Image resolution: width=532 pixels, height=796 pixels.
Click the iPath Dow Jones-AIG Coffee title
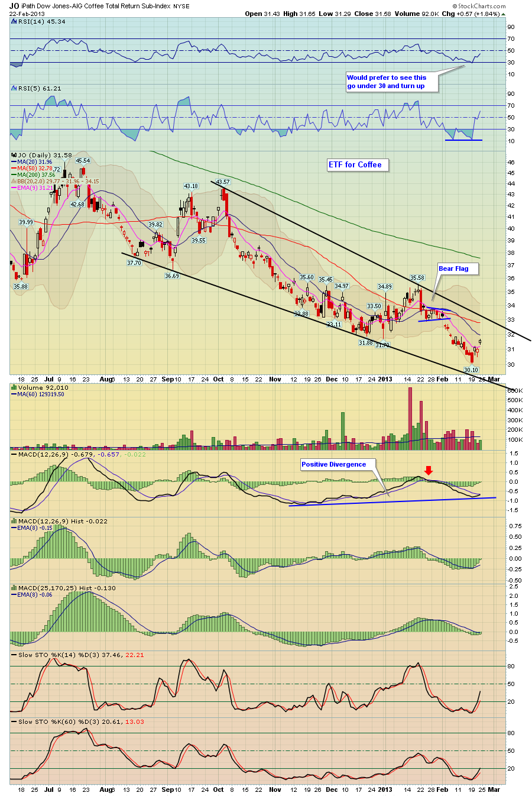pyautogui.click(x=96, y=6)
